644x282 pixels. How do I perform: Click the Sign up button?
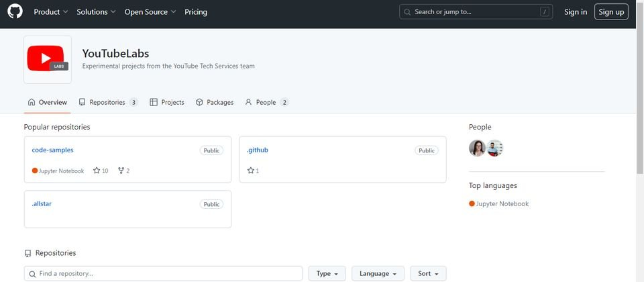611,12
